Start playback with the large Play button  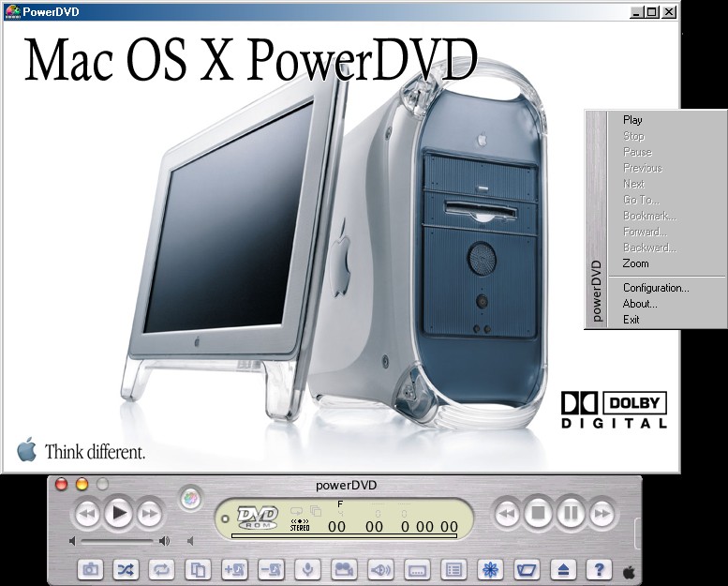pos(119,513)
